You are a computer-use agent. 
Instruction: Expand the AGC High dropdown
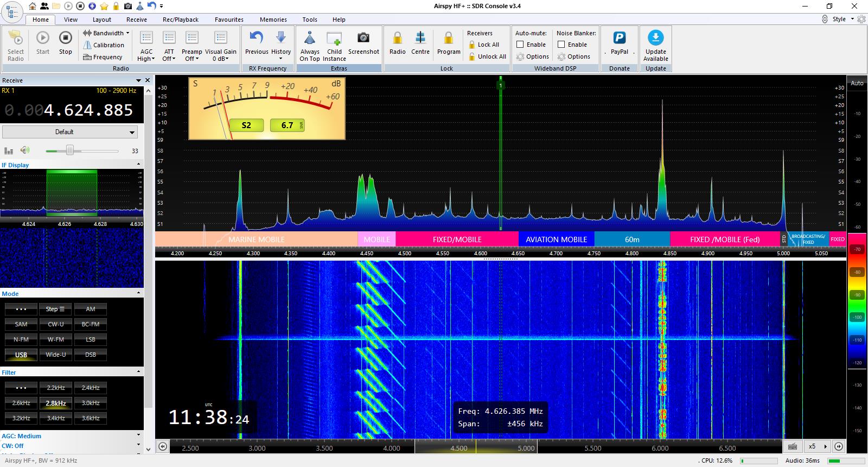point(146,55)
